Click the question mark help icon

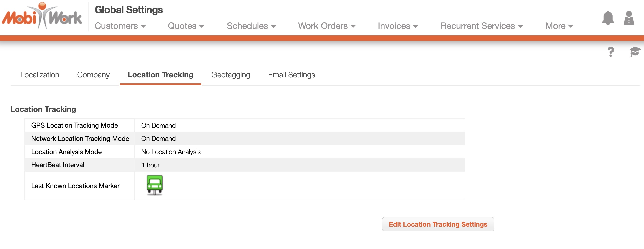point(611,52)
